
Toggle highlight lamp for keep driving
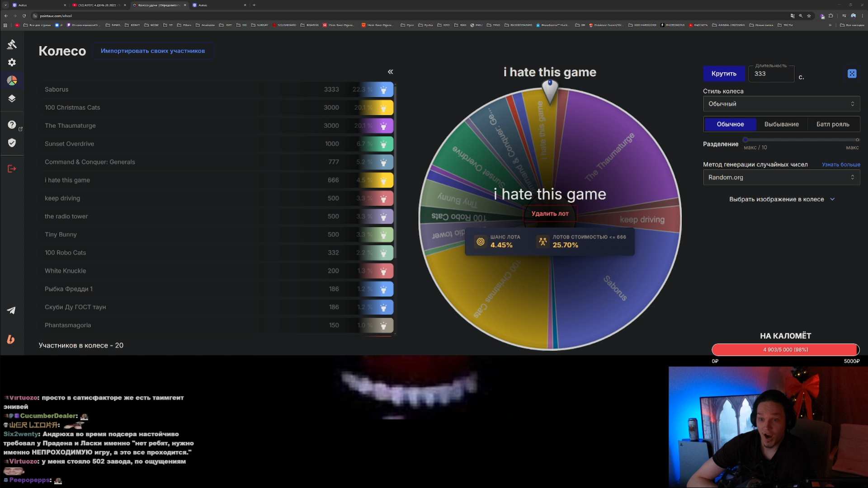coord(383,198)
